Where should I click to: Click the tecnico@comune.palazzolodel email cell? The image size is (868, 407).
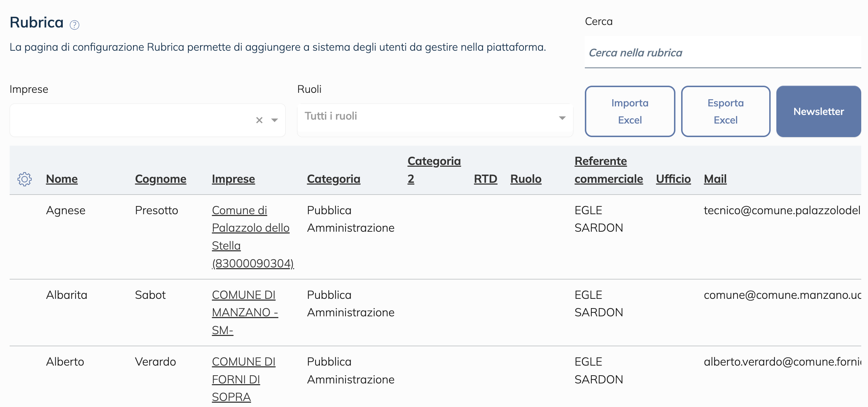[782, 210]
